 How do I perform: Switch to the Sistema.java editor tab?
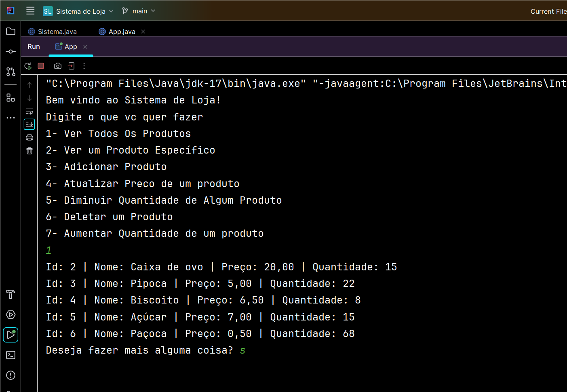[53, 32]
